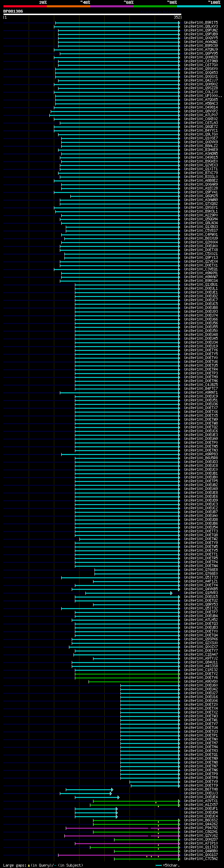Click the purple alignment bar for UniRef100_Q0G1G7

point(119,855)
